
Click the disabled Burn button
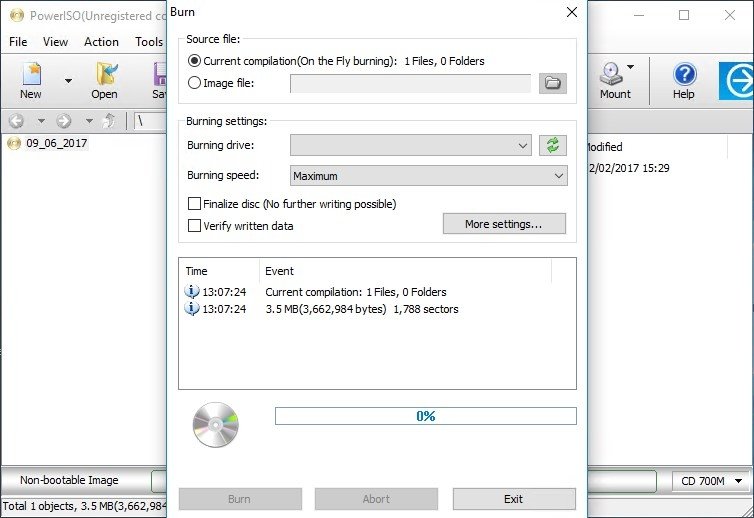[240, 499]
